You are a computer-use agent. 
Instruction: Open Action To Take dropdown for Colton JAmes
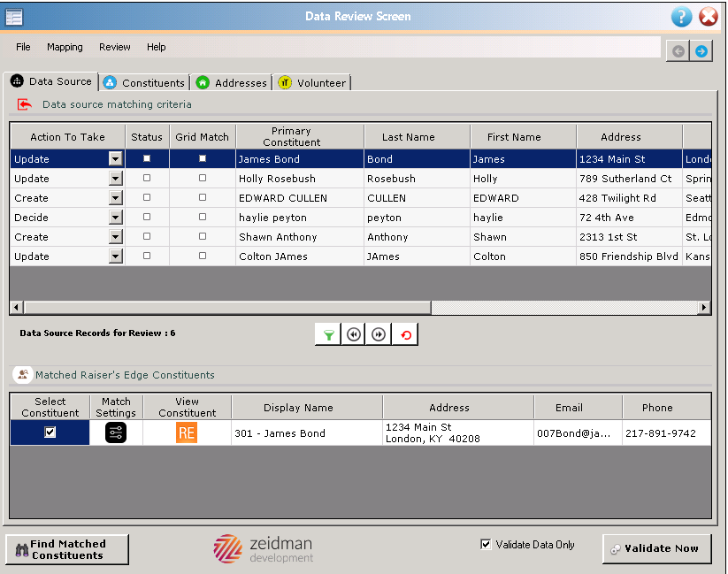(x=116, y=256)
